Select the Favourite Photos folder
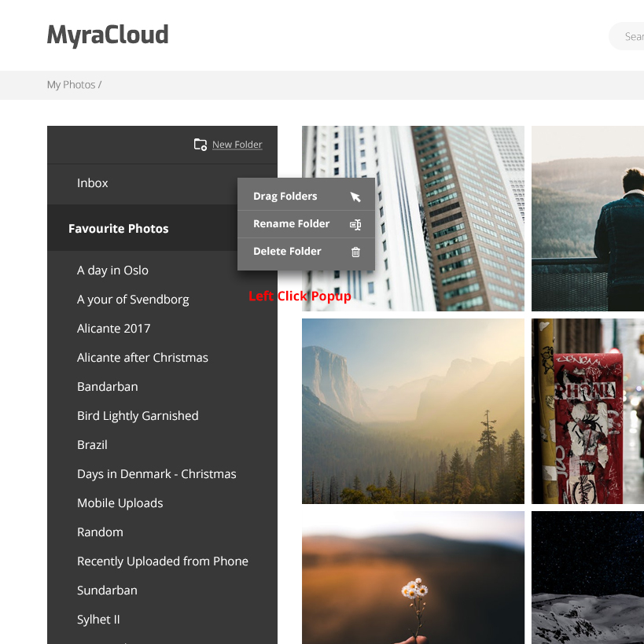 [x=118, y=228]
